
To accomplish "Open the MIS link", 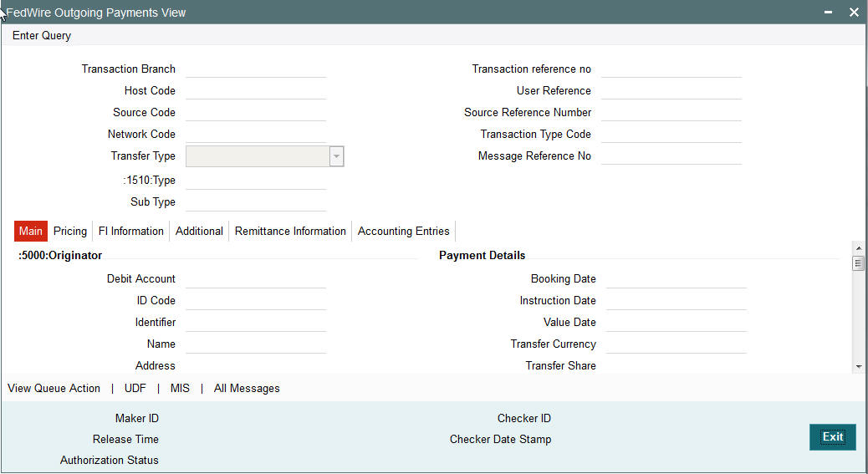I will click(x=180, y=388).
